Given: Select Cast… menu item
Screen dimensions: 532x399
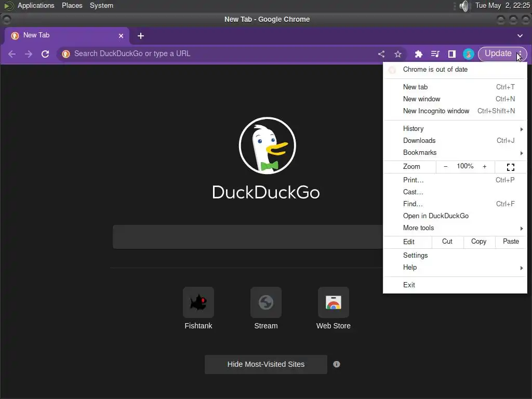Looking at the screenshot, I should 455,192.
